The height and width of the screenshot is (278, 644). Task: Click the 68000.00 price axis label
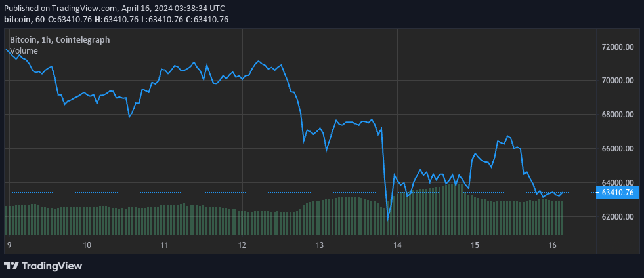(617, 115)
